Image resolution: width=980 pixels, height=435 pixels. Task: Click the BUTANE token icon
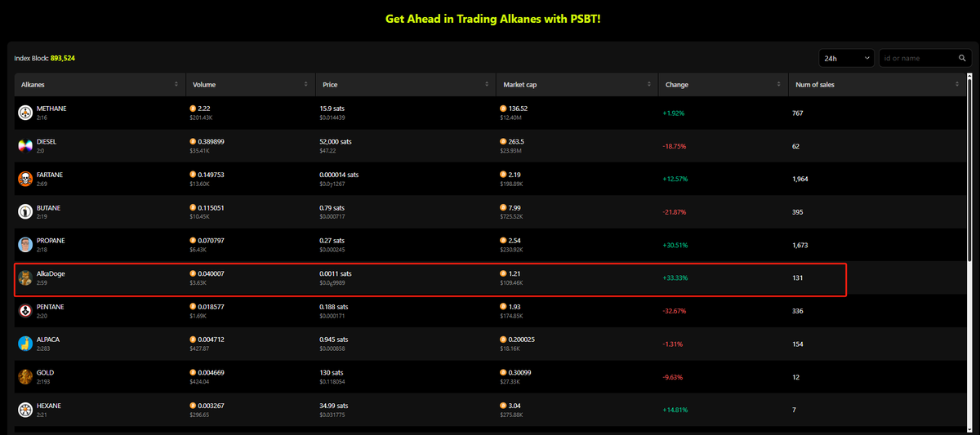(x=25, y=211)
